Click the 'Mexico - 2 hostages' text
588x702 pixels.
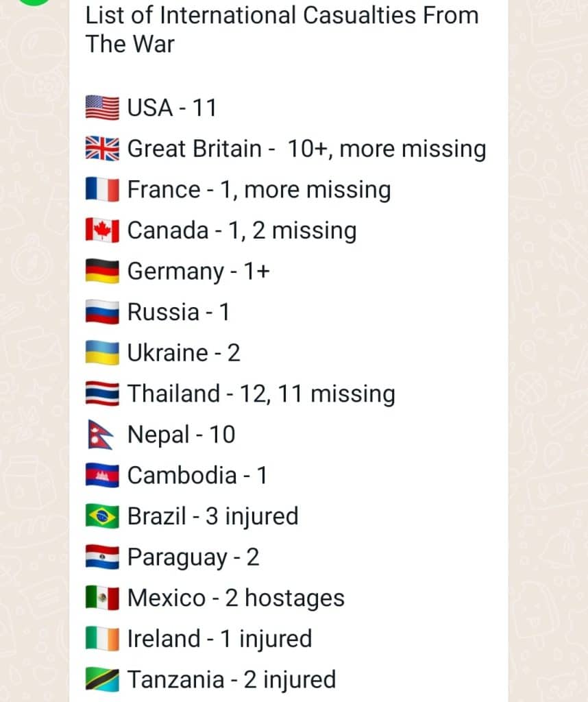236,598
